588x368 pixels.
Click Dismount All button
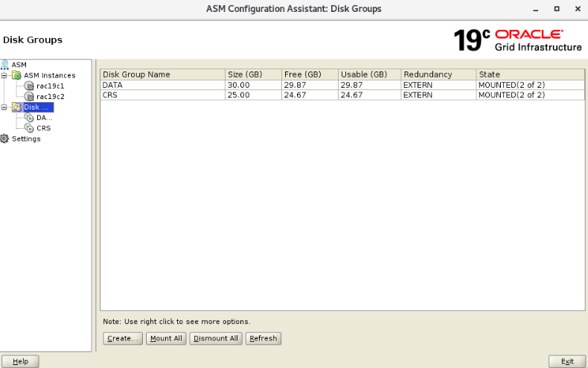(x=216, y=338)
